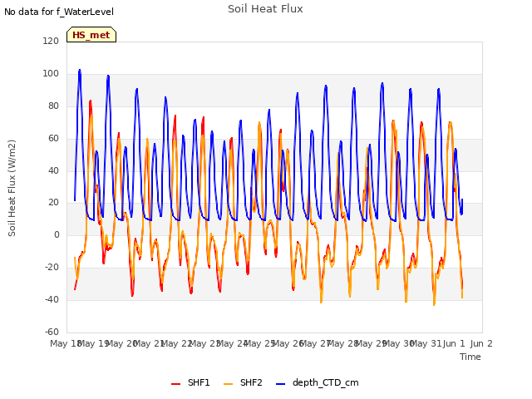Image resolution: width=532 pixels, height=399 pixels.
Task: Click the y-axis tick value 100
Action: [51, 73]
